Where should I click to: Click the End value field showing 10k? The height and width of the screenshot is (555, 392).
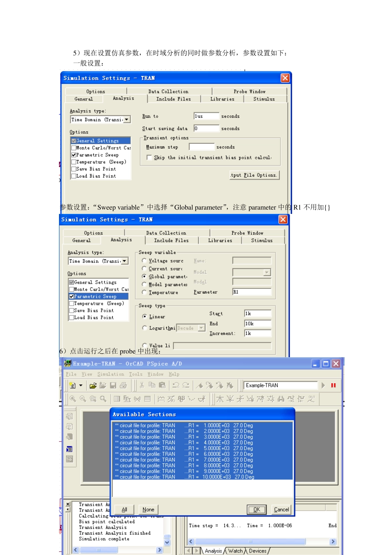point(258,324)
